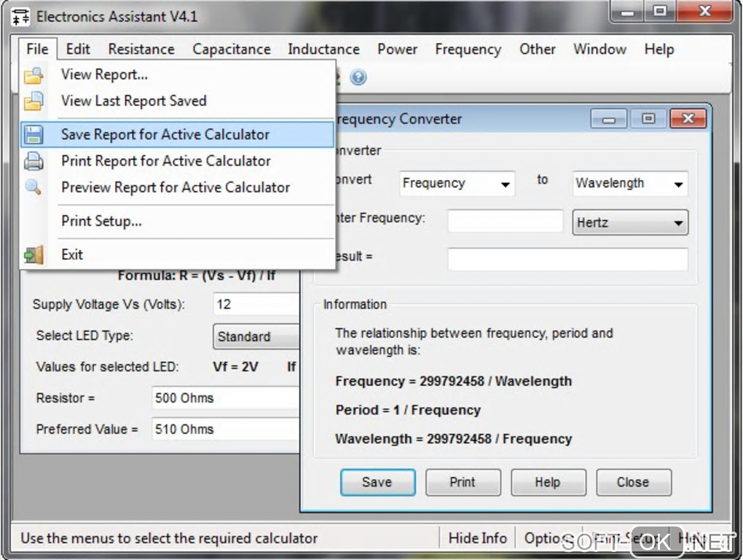
Task: Click the 'Vf = 2V' value text
Action: pyautogui.click(x=235, y=367)
